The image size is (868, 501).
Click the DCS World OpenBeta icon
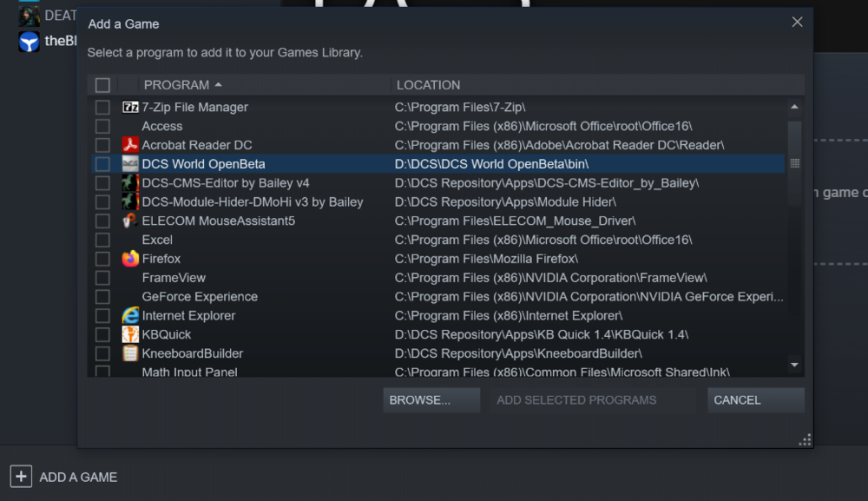click(x=130, y=164)
